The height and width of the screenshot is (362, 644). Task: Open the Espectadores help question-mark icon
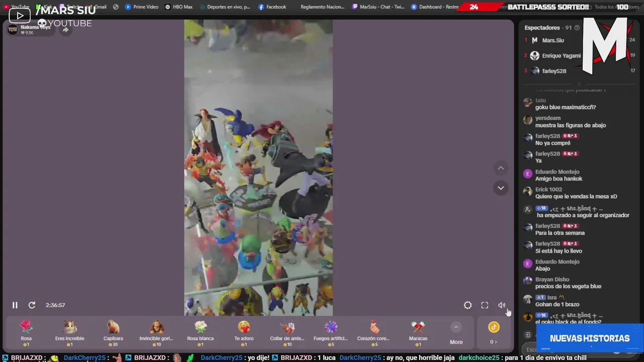[x=577, y=28]
